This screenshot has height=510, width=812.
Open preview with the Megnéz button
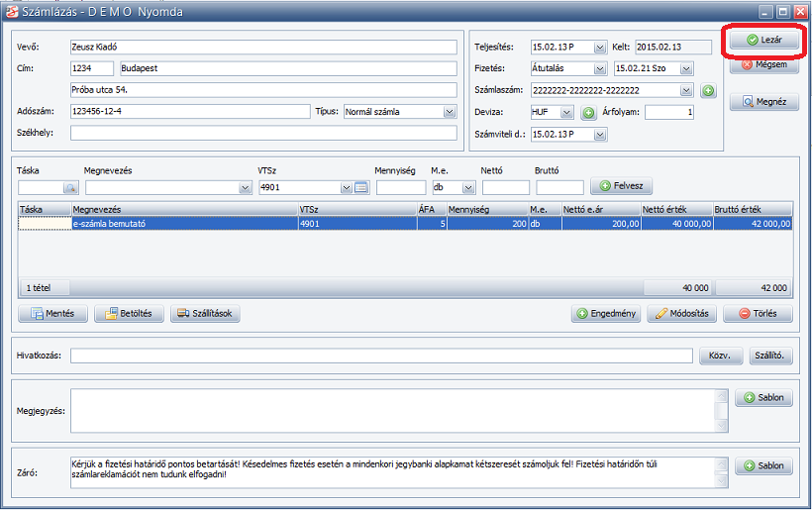pos(764,101)
